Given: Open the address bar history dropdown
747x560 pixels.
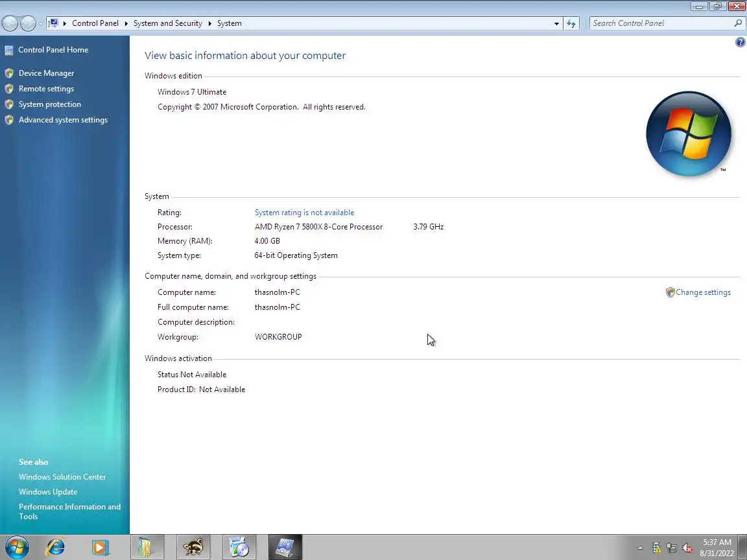Looking at the screenshot, I should pos(556,23).
